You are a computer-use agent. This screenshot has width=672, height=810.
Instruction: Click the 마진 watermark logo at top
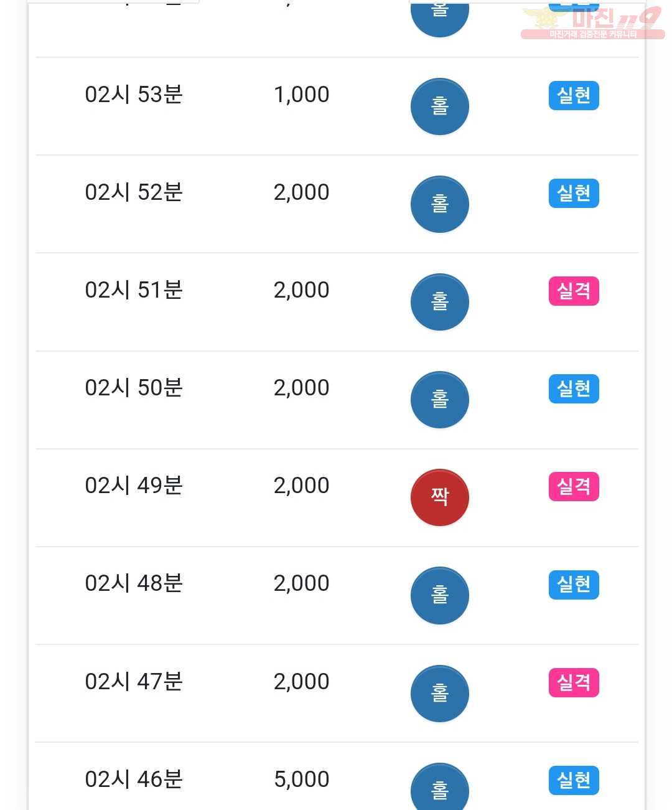592,22
